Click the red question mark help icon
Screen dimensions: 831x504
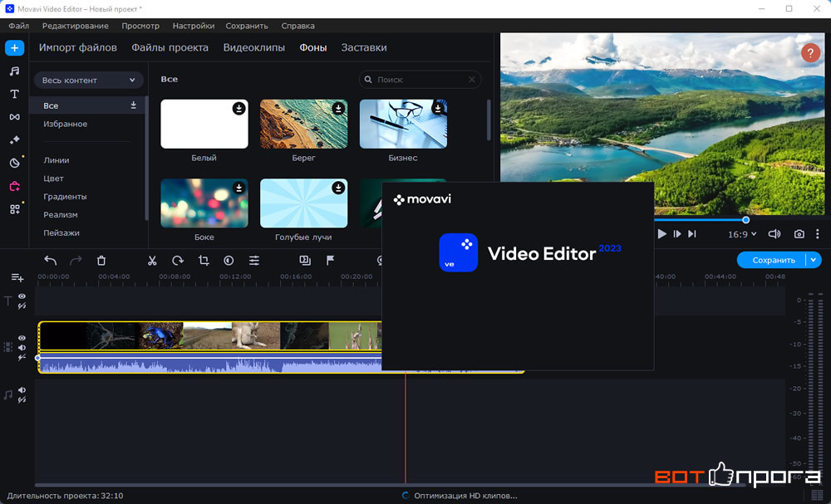810,53
